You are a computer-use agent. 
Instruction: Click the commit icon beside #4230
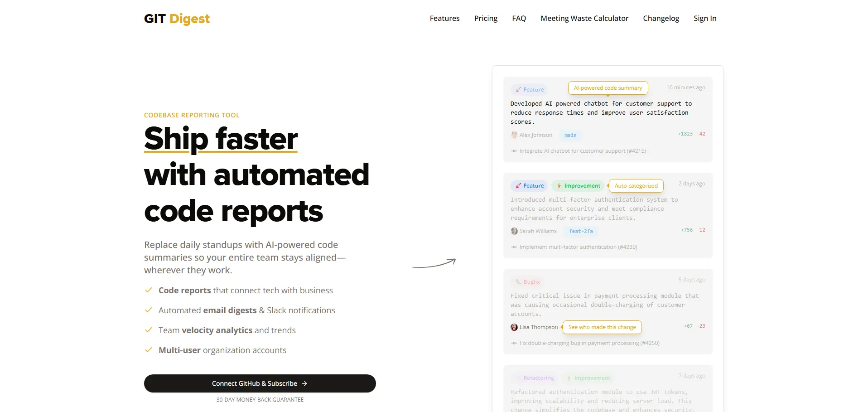514,247
